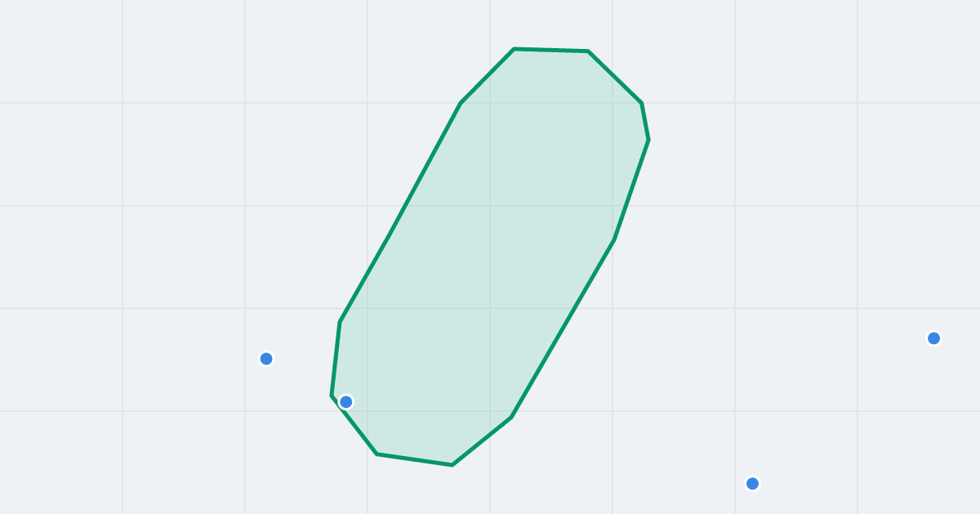Click the blue point inside the green polygon
Screen dimensions: 980x514
coord(346,401)
